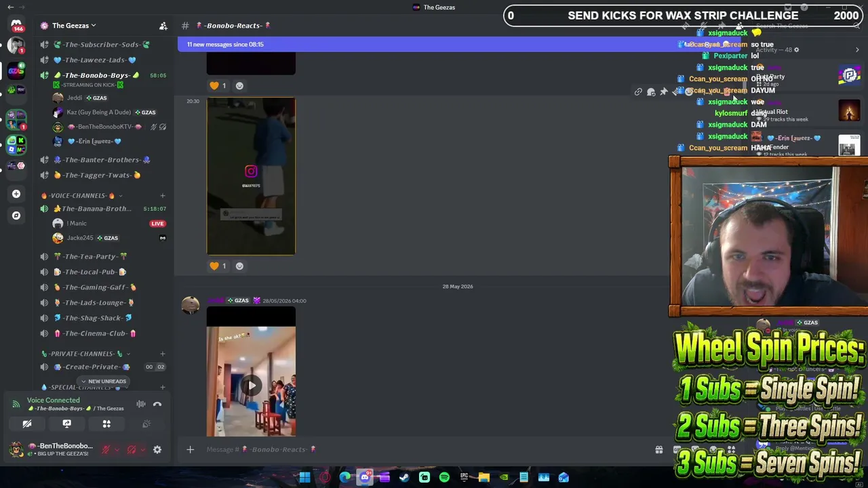
Task: Open microphone input options arrow
Action: pyautogui.click(x=117, y=449)
